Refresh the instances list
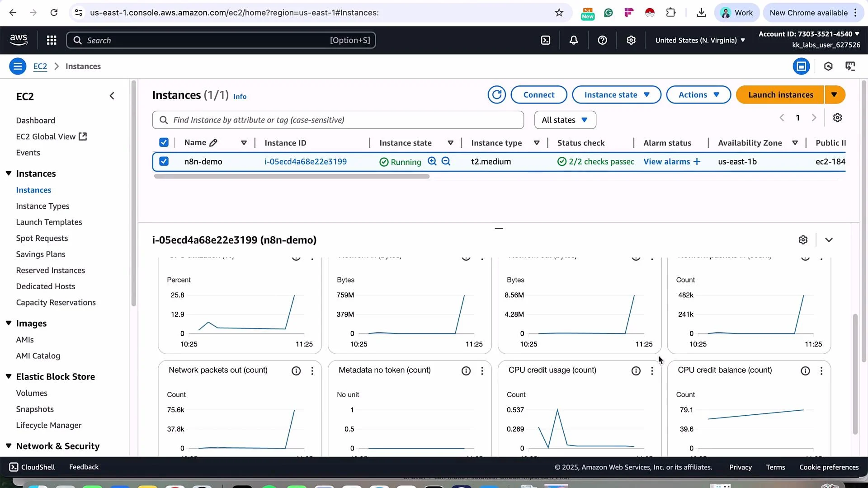The image size is (868, 488). pos(496,94)
